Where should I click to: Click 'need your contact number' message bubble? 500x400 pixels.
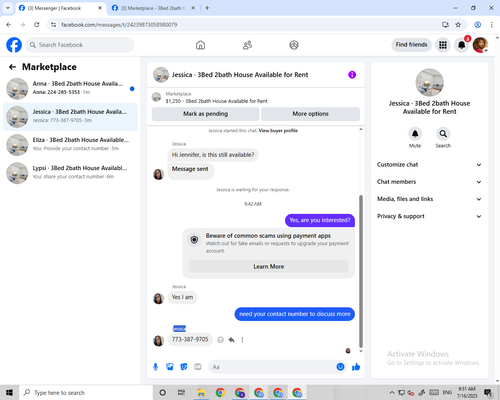[295, 314]
